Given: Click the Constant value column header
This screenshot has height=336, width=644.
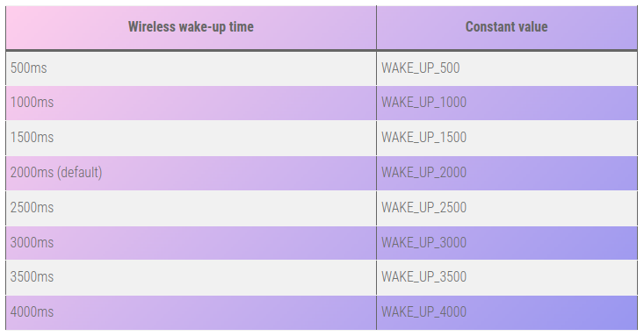Looking at the screenshot, I should 507,27.
